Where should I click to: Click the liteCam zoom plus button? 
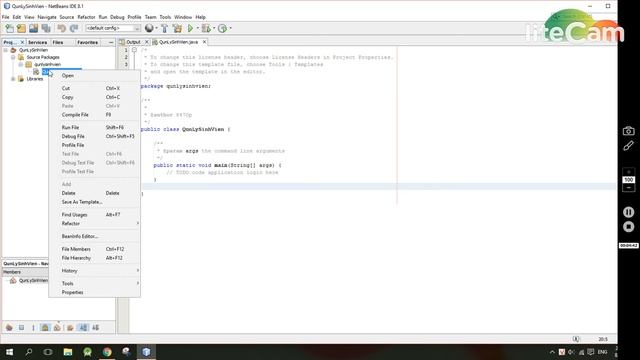coord(629,172)
